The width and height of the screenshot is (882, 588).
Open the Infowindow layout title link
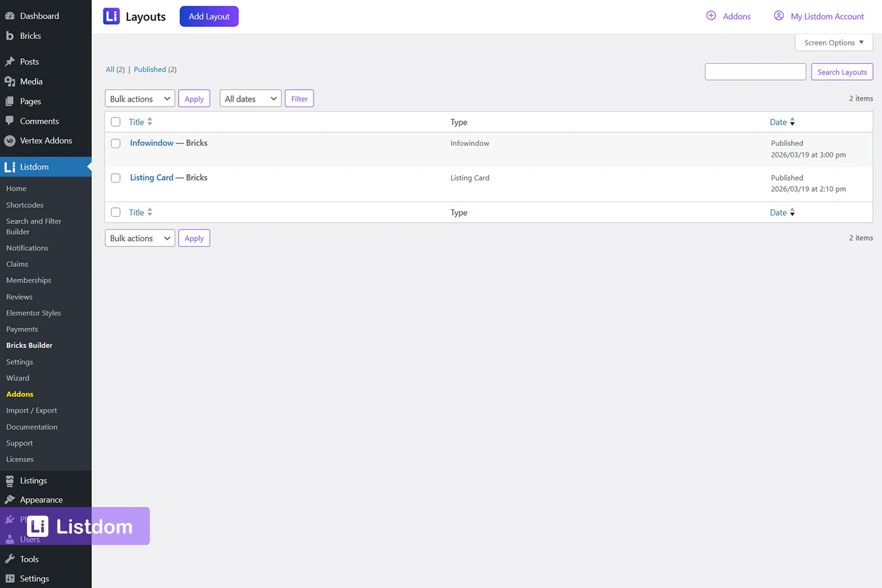tap(152, 143)
